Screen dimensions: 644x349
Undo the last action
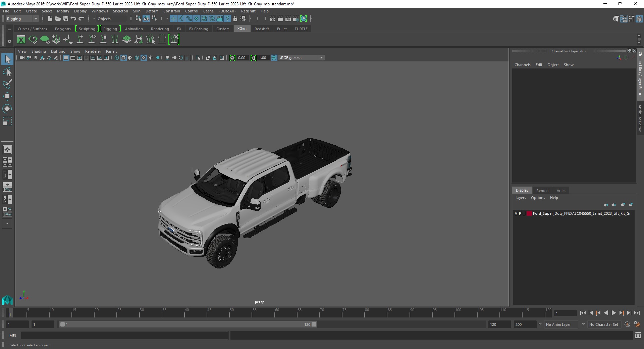[x=73, y=19]
